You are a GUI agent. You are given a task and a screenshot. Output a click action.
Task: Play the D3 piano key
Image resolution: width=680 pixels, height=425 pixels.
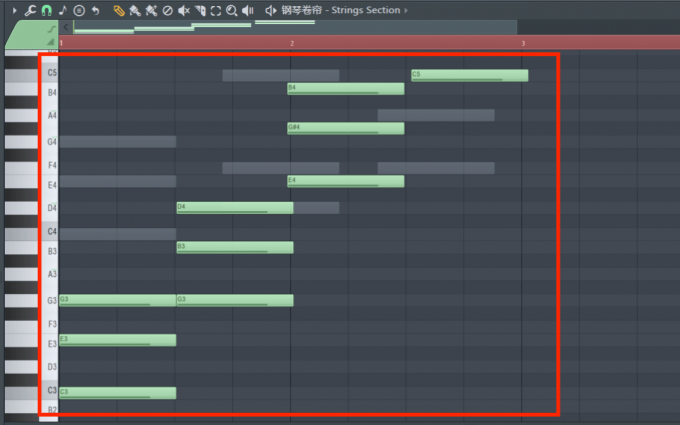[31, 366]
